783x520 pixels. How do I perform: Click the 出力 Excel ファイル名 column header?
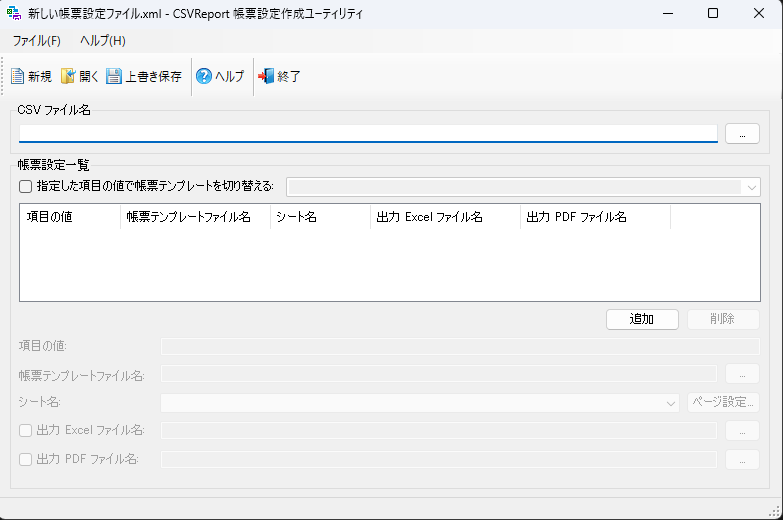click(445, 217)
